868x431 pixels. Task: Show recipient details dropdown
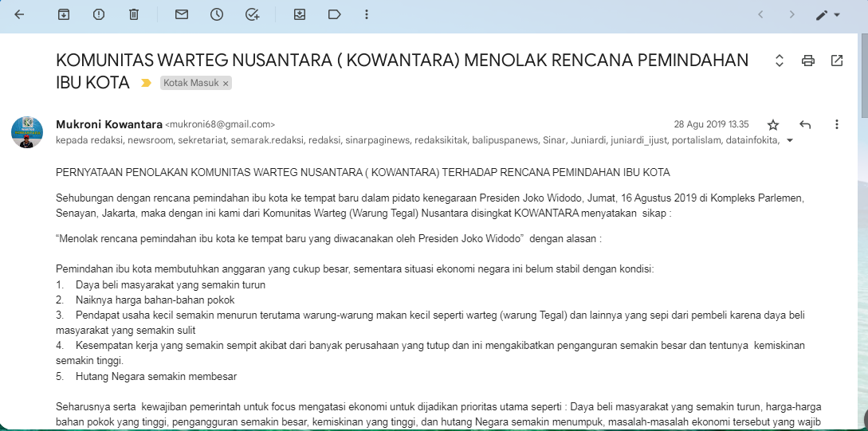(x=790, y=140)
